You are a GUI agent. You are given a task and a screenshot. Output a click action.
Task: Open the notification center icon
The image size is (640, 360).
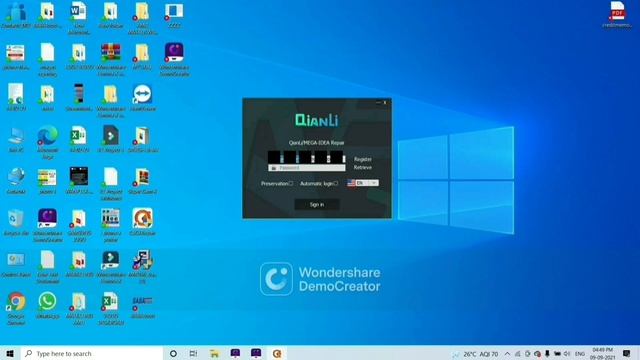click(627, 353)
